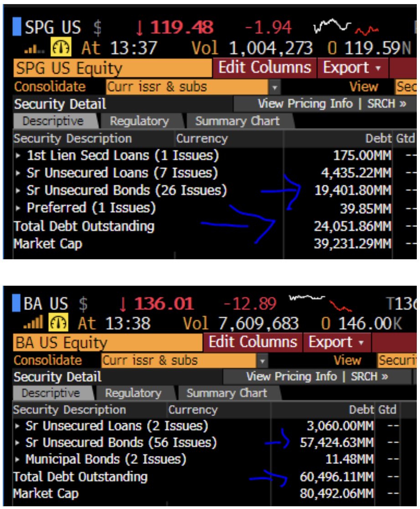Click Curr issr & subs field, SPG panel
This screenshot has width=420, height=509.
coord(187,87)
